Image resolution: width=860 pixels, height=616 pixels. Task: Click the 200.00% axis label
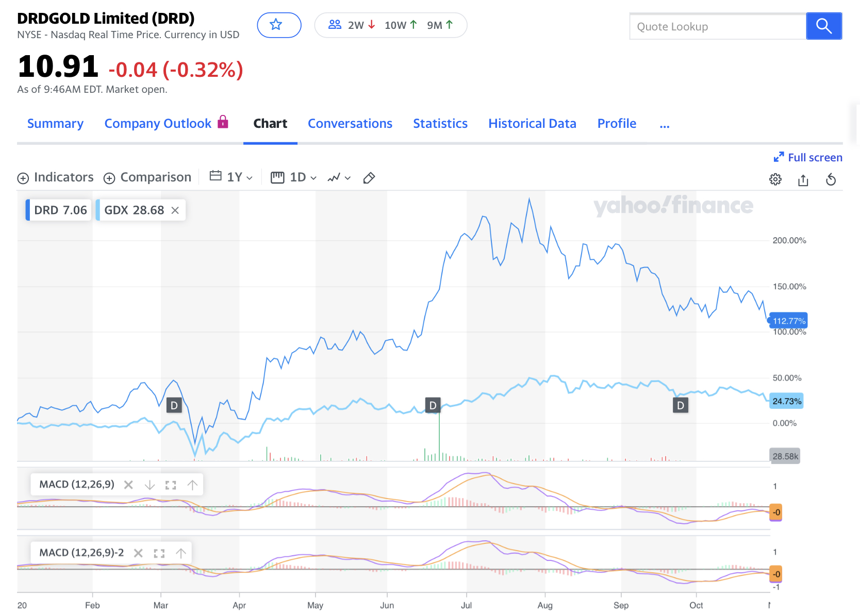[x=789, y=241]
